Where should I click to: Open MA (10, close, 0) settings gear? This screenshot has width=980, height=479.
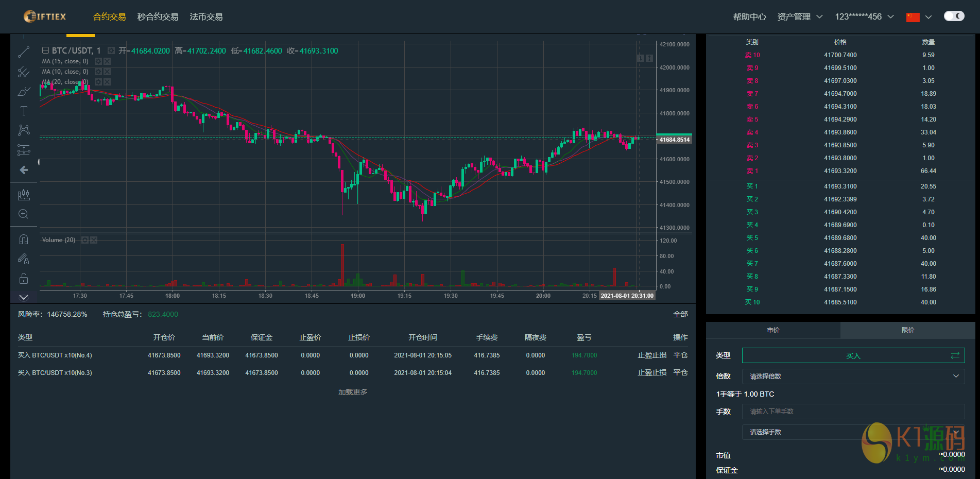click(98, 72)
